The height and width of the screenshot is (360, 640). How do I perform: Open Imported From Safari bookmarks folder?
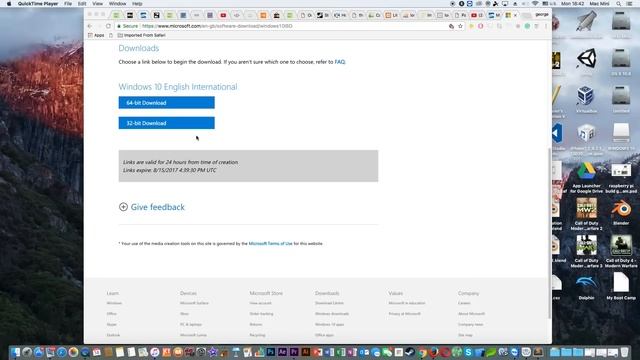142,36
